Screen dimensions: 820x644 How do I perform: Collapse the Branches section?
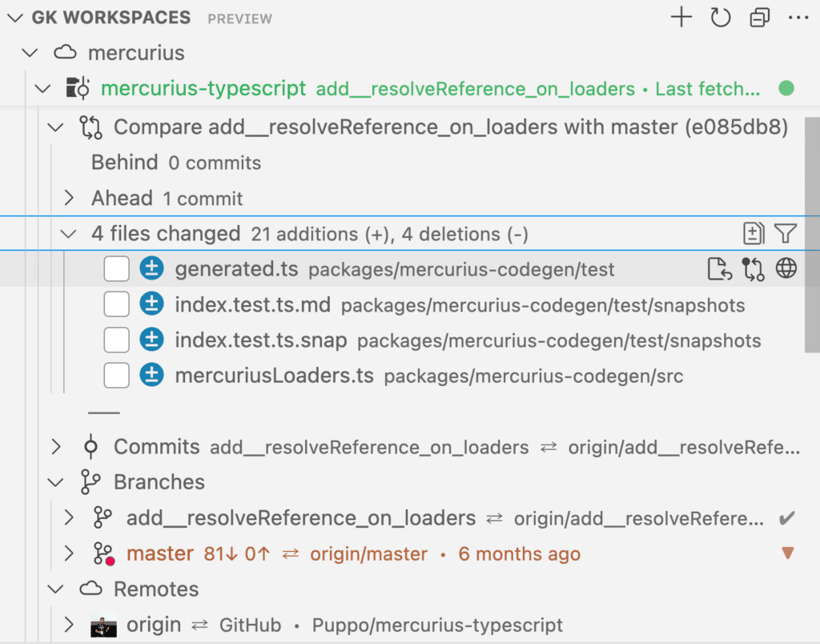click(54, 482)
